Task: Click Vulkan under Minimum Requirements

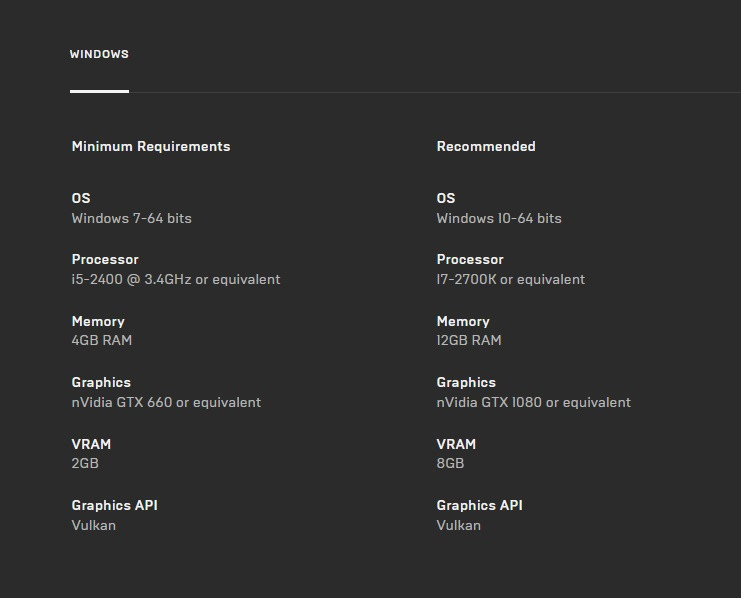Action: click(x=94, y=525)
